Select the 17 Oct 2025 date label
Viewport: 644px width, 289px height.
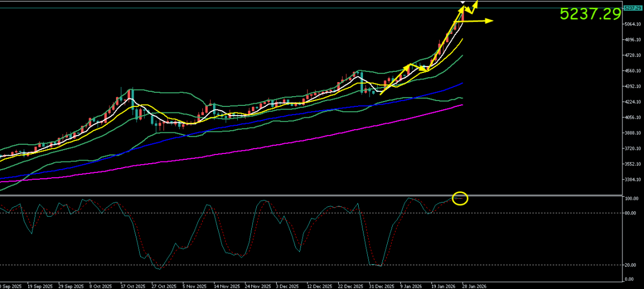(133, 285)
